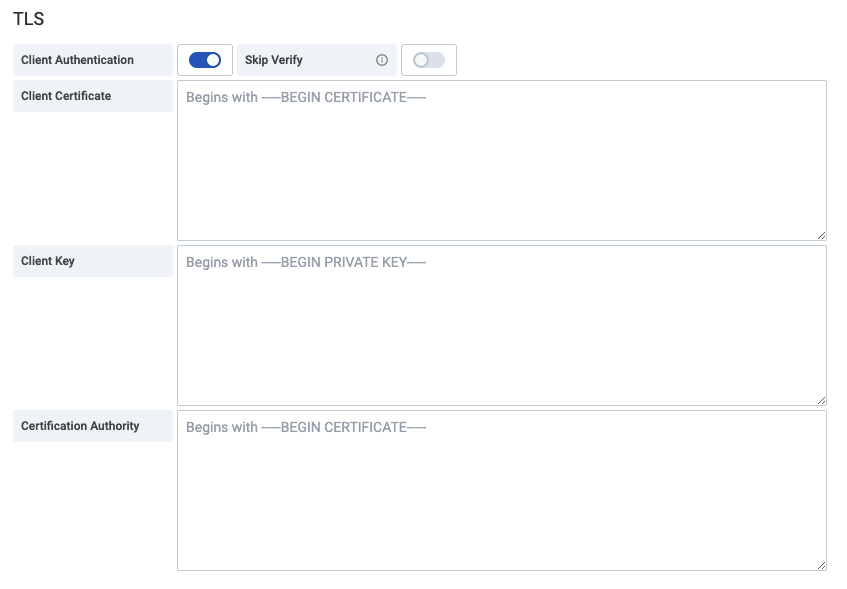Click the white knob of Client Authentication switch
847x589 pixels.
tap(213, 60)
